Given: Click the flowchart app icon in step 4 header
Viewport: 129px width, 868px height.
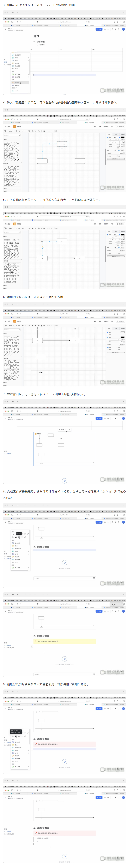Looking at the screenshot, I should [14, 127].
